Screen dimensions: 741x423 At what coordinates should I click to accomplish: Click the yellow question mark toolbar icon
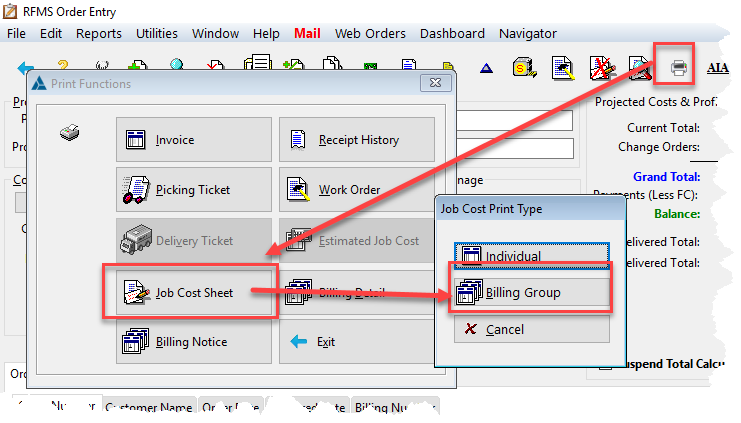63,65
